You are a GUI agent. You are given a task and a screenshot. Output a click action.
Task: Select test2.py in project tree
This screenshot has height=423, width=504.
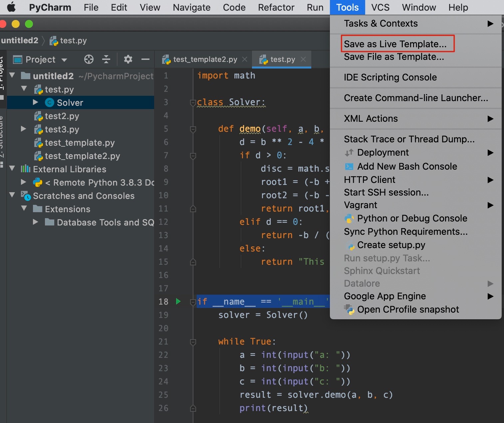point(62,116)
